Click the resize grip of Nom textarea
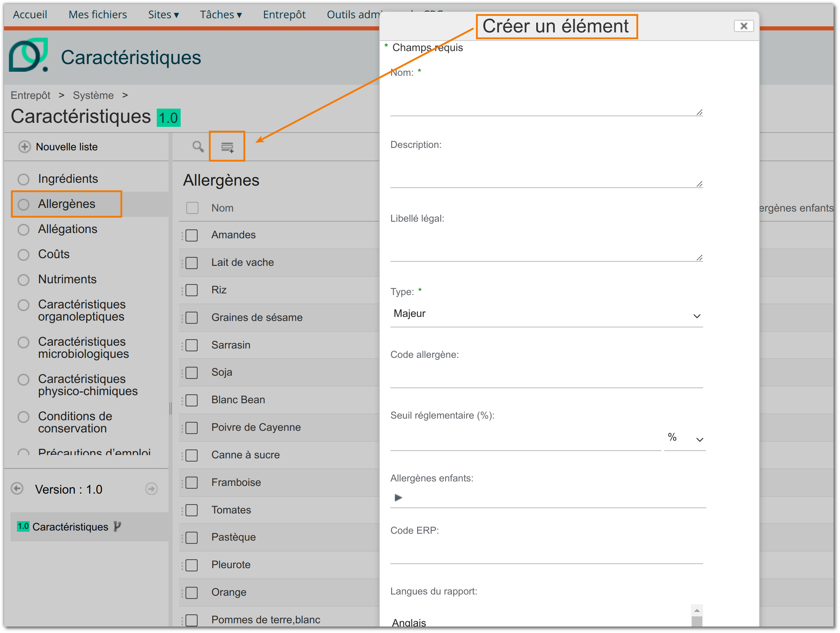Viewport: 840px width, 633px height. coord(699,112)
